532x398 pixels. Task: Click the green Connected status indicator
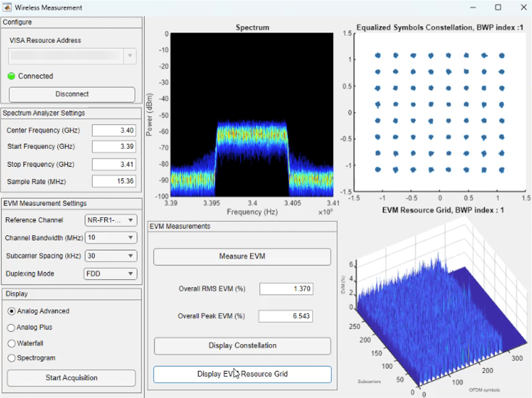[11, 76]
